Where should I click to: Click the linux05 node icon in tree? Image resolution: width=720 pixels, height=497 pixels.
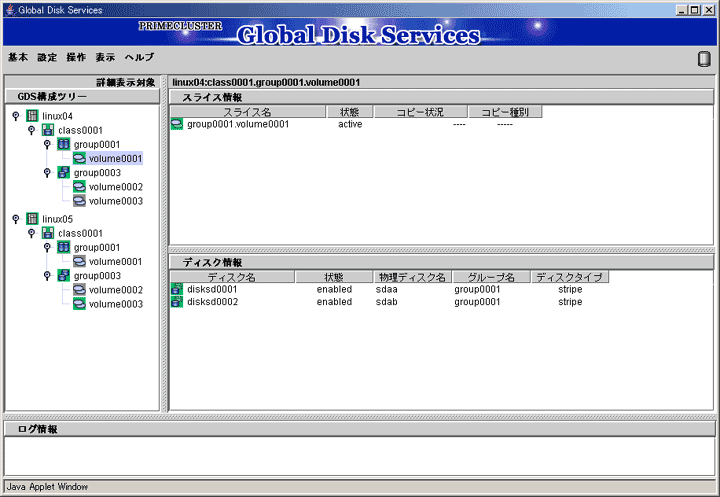pos(32,219)
